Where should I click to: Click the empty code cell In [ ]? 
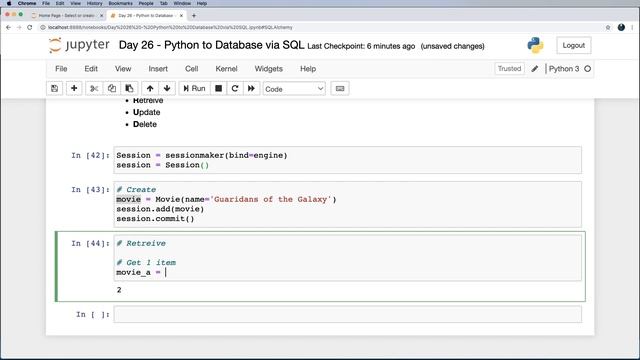click(347, 314)
